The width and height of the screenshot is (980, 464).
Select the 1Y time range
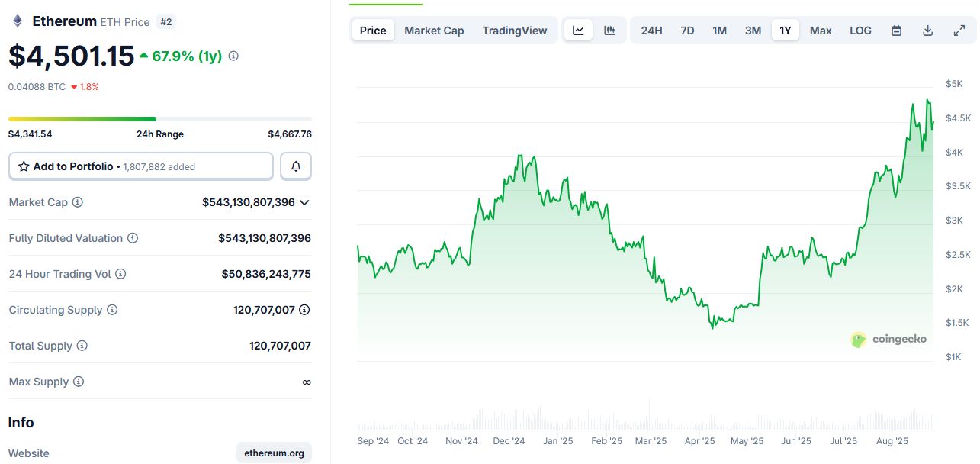786,31
